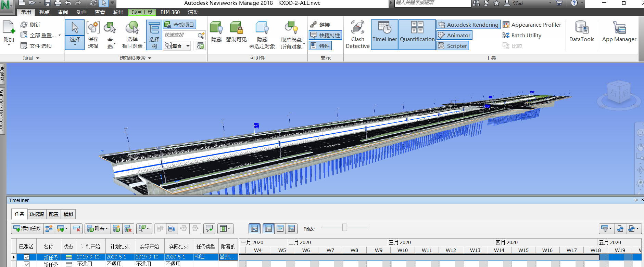This screenshot has height=267, width=644.
Task: Adjust the 缩放 zoom slider handle
Action: pos(345,227)
